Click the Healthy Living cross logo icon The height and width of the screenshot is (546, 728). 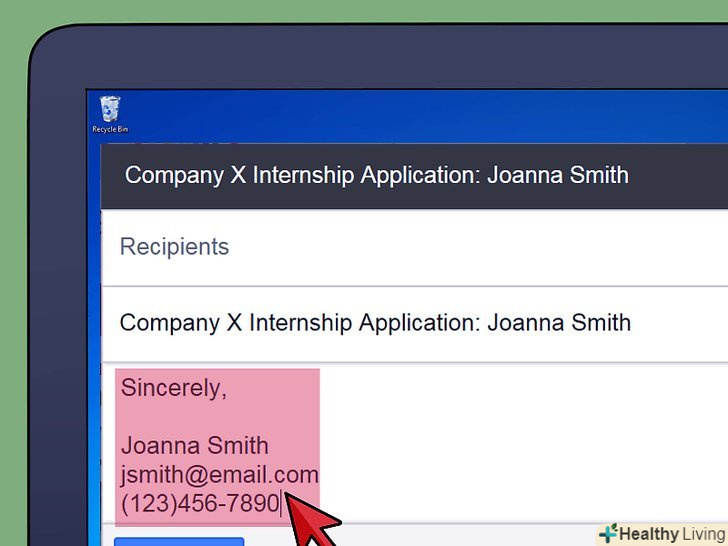607,533
